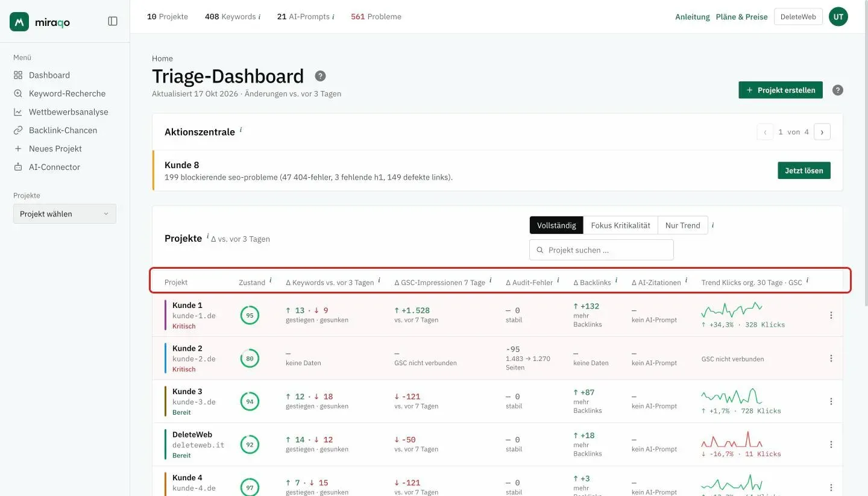The width and height of the screenshot is (868, 496).
Task: Switch to the Fokus Kritikalität view
Action: click(620, 225)
